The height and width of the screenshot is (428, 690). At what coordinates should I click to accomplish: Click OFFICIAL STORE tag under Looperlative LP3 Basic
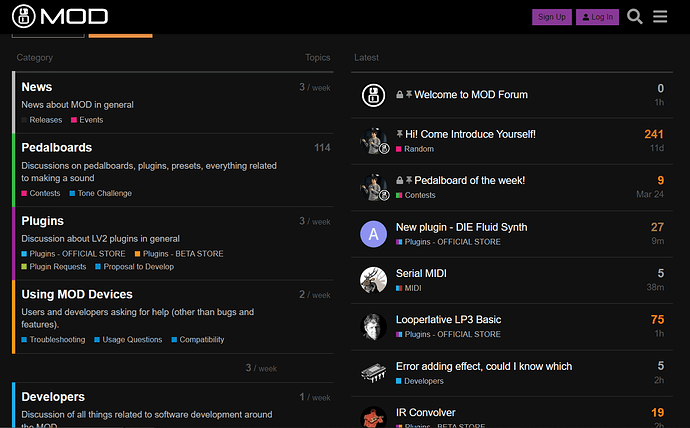[x=448, y=334]
